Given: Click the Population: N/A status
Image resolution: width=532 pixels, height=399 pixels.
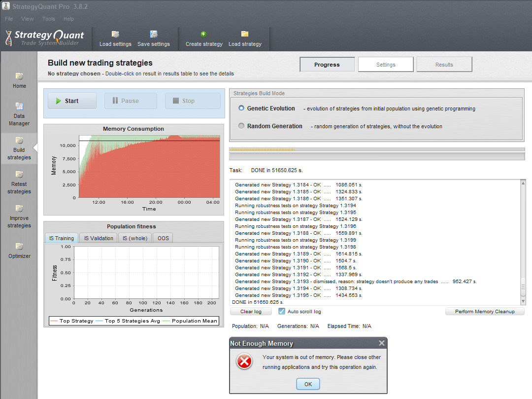Looking at the screenshot, I should pos(250,326).
